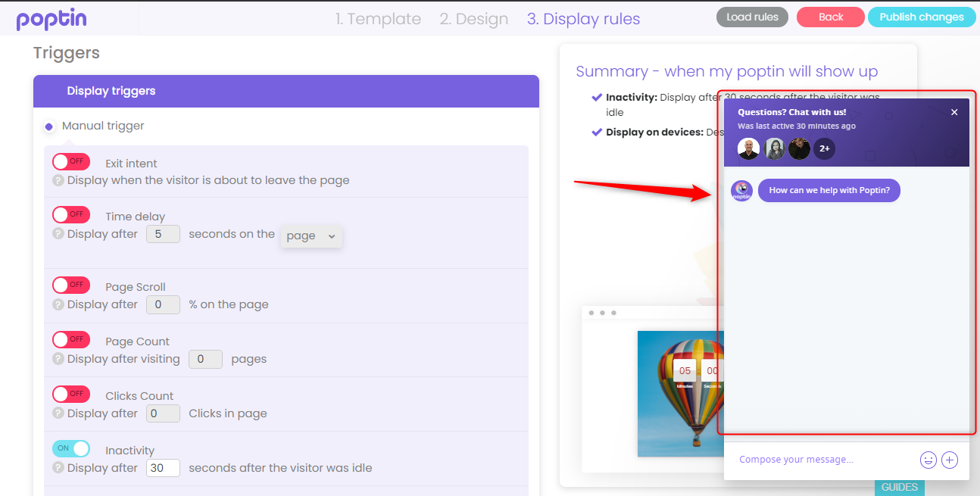Click the Poptin bot avatar in chat

741,191
